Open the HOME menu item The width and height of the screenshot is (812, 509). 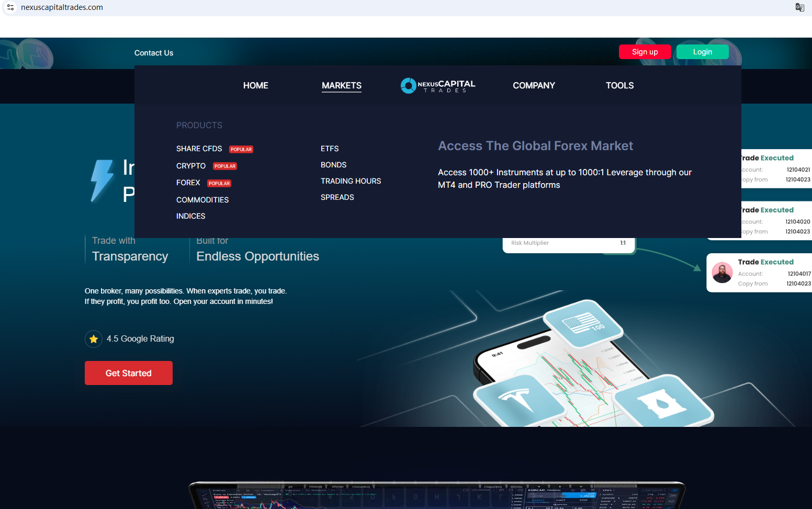pyautogui.click(x=256, y=85)
